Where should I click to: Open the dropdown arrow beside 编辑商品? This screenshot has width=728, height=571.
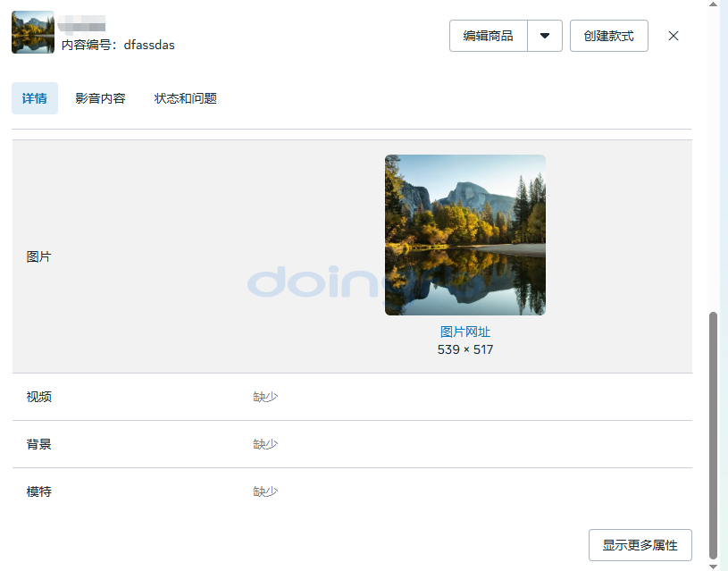pos(545,36)
